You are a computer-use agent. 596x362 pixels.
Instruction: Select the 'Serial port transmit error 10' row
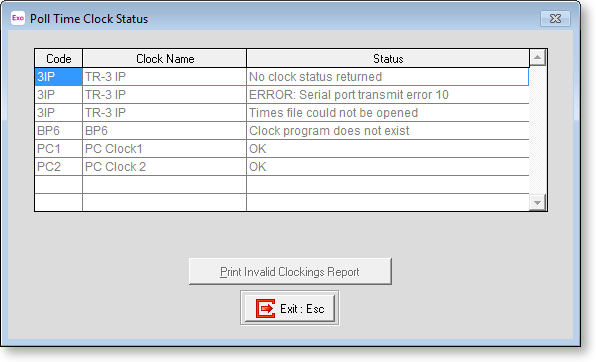click(x=282, y=95)
